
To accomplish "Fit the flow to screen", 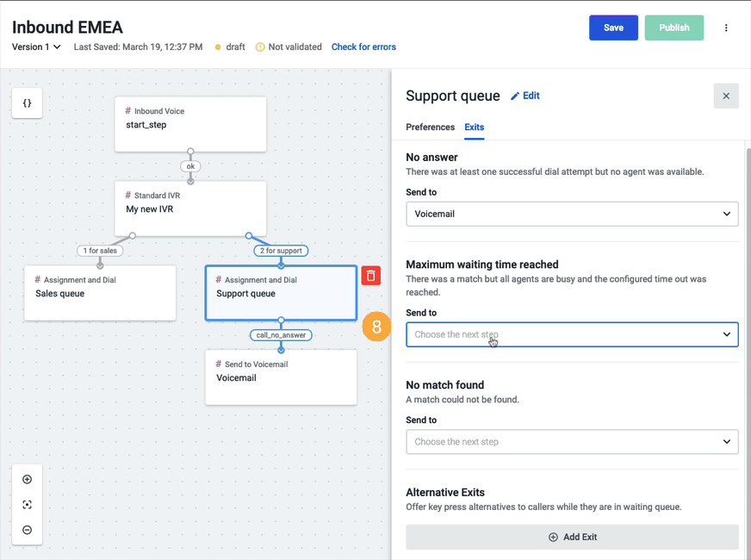I will point(28,505).
